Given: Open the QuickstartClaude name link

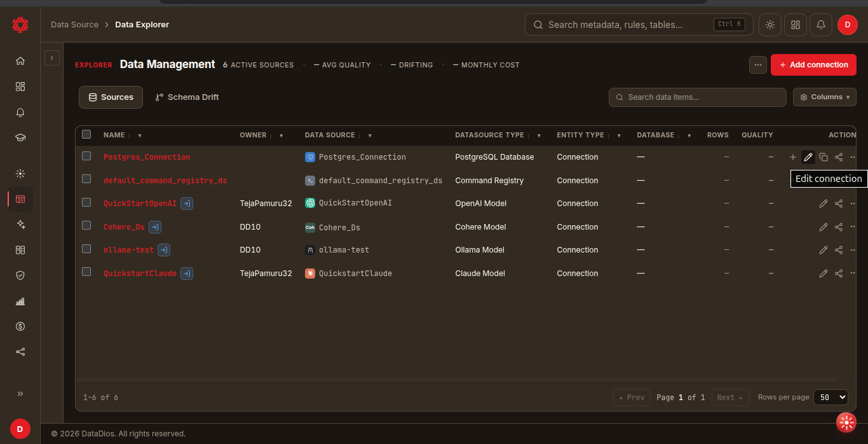Looking at the screenshot, I should click(x=140, y=274).
